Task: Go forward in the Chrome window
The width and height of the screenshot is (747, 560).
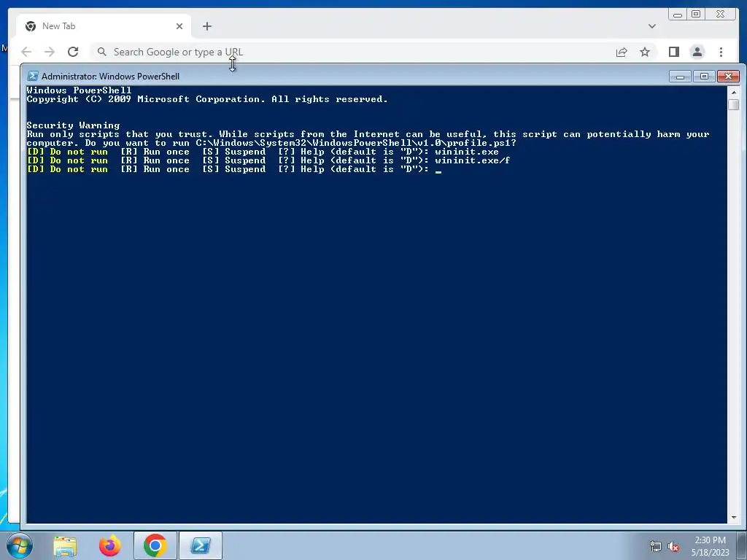Action: (50, 52)
